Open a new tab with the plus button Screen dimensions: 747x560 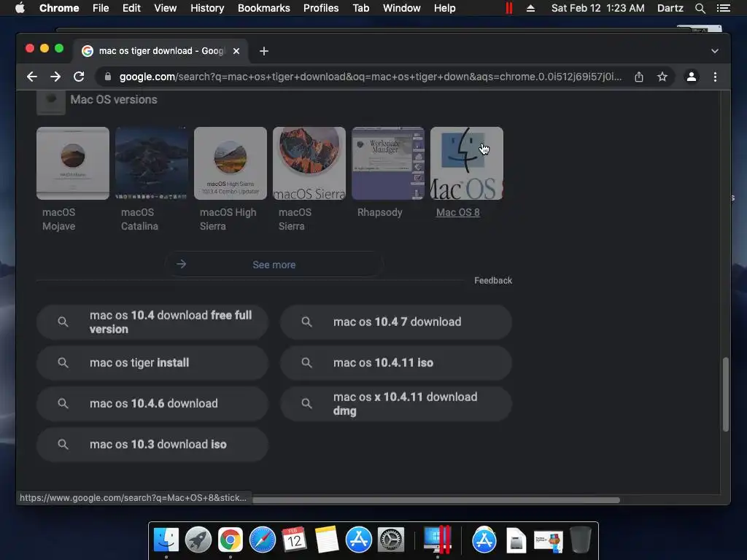pos(264,51)
